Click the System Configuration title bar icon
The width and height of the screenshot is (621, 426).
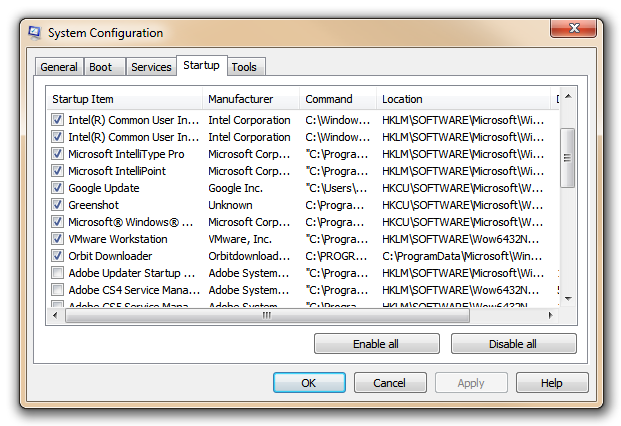pos(35,32)
